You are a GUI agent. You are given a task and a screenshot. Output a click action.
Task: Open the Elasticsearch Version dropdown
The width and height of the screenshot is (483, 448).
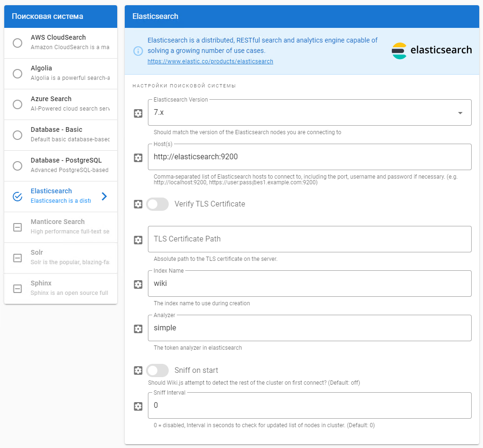pyautogui.click(x=310, y=113)
